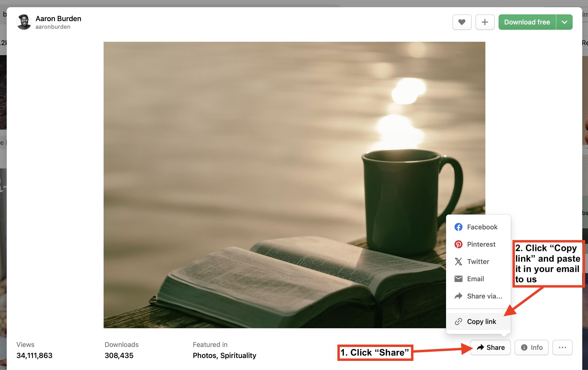Open Aaron Burden's profile
The width and height of the screenshot is (588, 370).
pos(58,18)
